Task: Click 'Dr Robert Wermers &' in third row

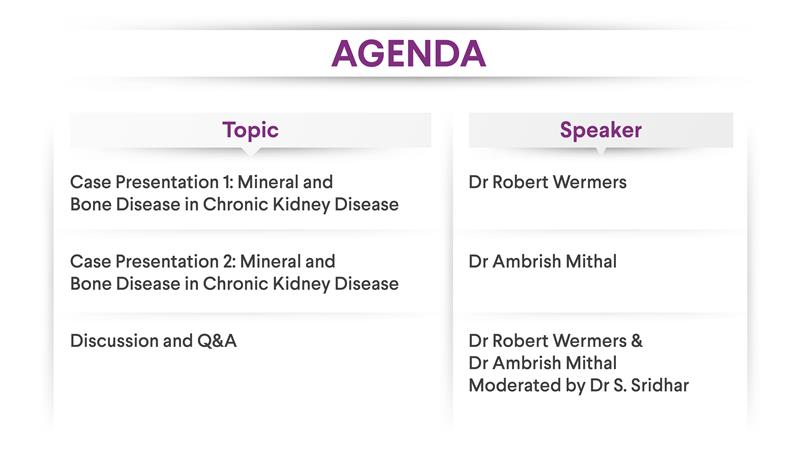Action: [x=556, y=341]
